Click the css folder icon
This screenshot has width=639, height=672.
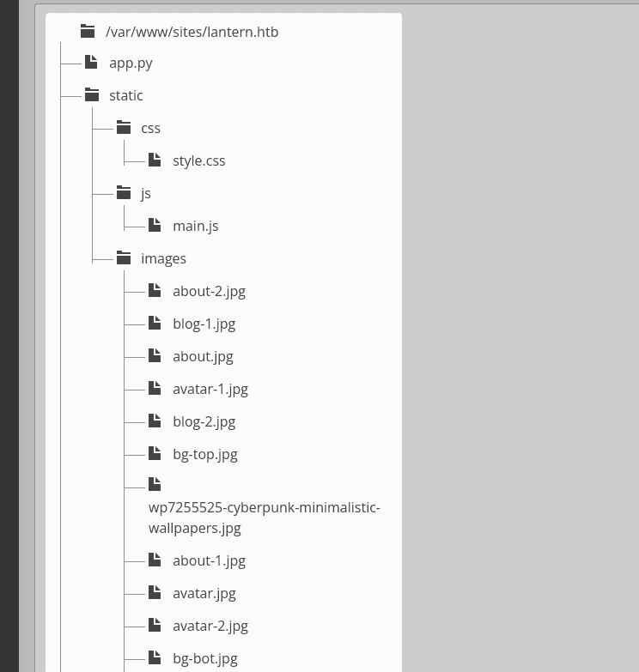point(124,127)
